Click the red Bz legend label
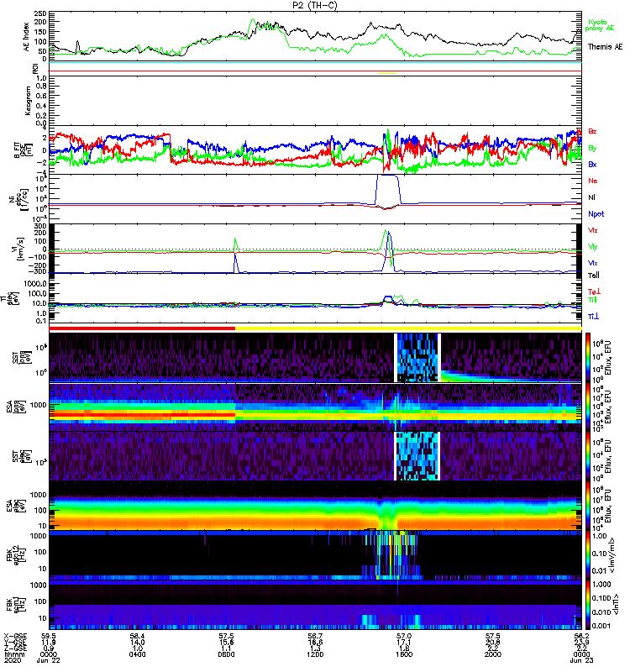The image size is (630, 672). pos(592,131)
